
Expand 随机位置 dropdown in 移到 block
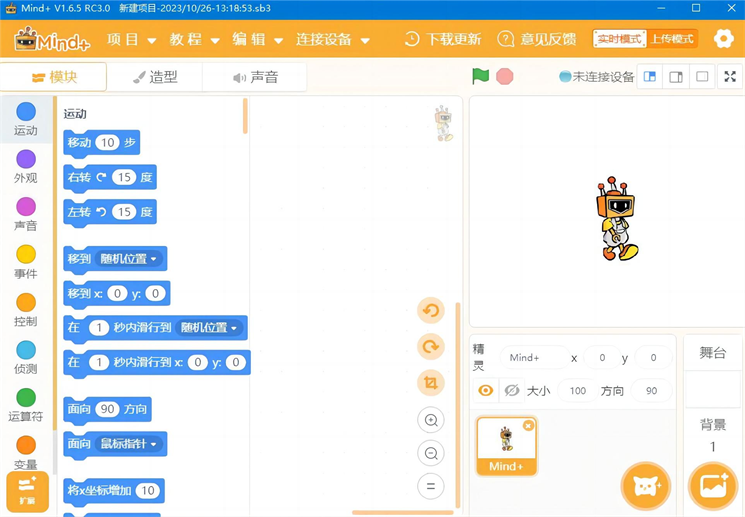(x=129, y=258)
